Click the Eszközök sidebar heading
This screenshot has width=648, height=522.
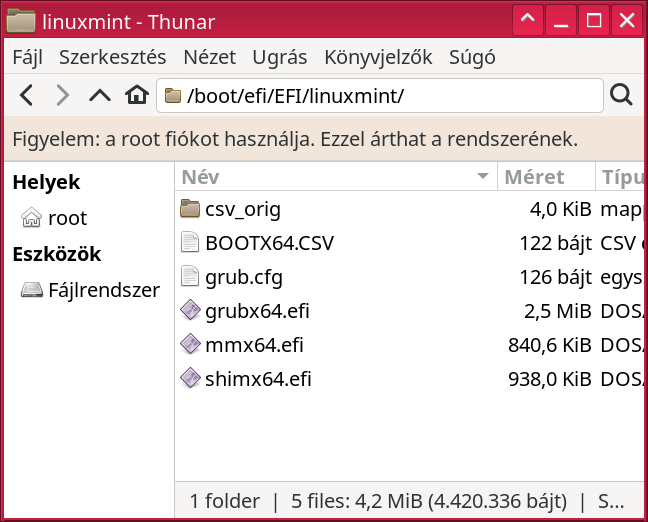(x=57, y=254)
